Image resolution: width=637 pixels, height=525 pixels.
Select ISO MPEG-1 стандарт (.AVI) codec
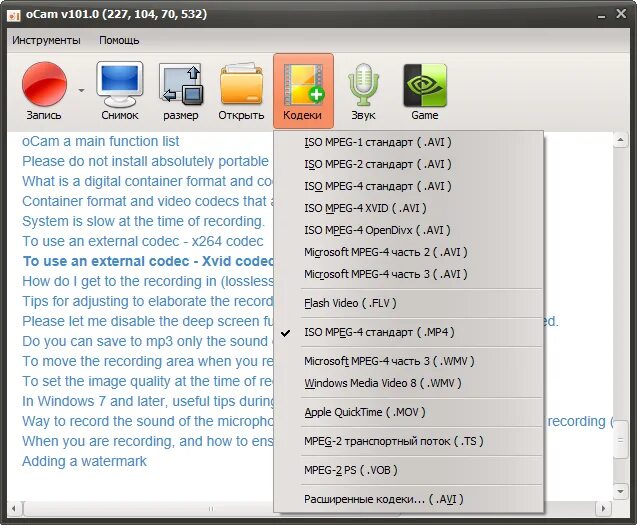tap(409, 142)
